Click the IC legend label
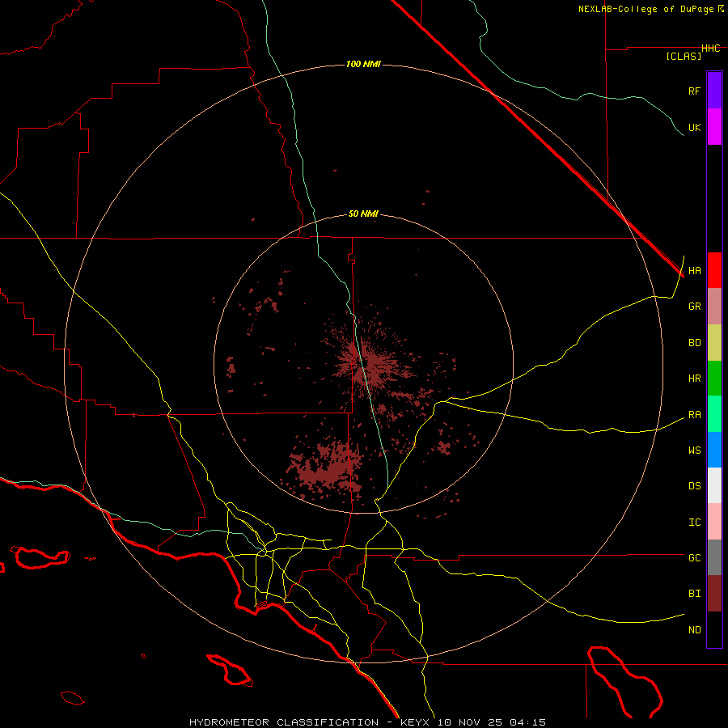Viewport: 728px width, 728px height. (x=694, y=523)
